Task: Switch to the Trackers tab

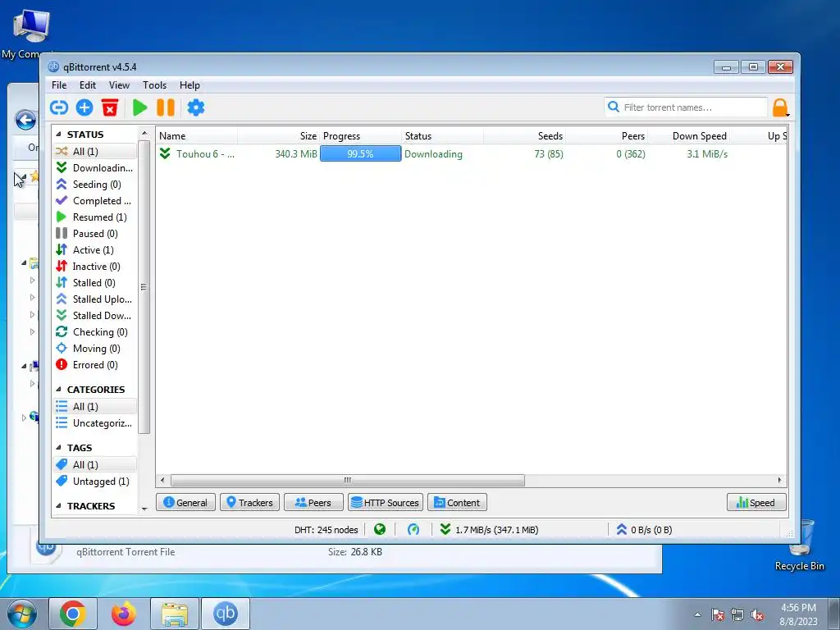Action: tap(249, 503)
